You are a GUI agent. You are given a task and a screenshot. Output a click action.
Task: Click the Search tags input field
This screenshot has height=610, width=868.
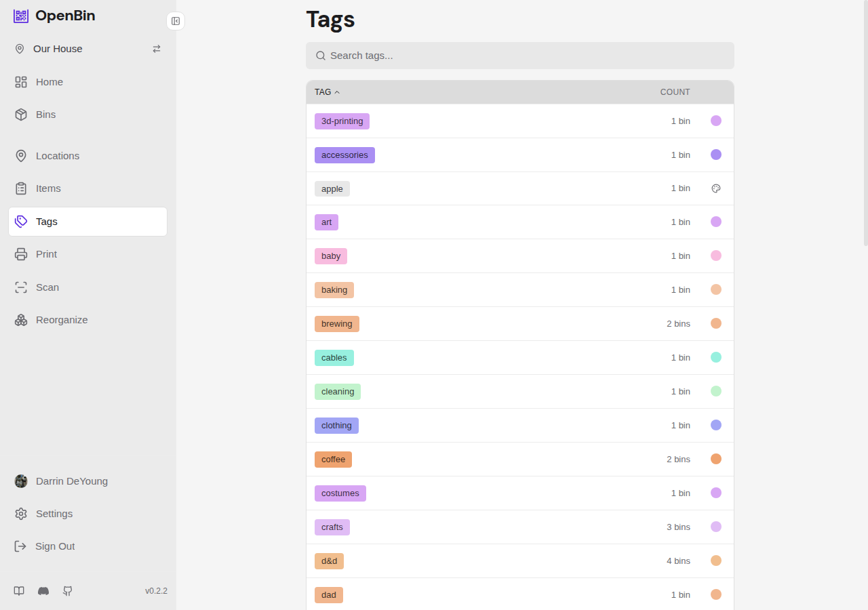coord(519,56)
